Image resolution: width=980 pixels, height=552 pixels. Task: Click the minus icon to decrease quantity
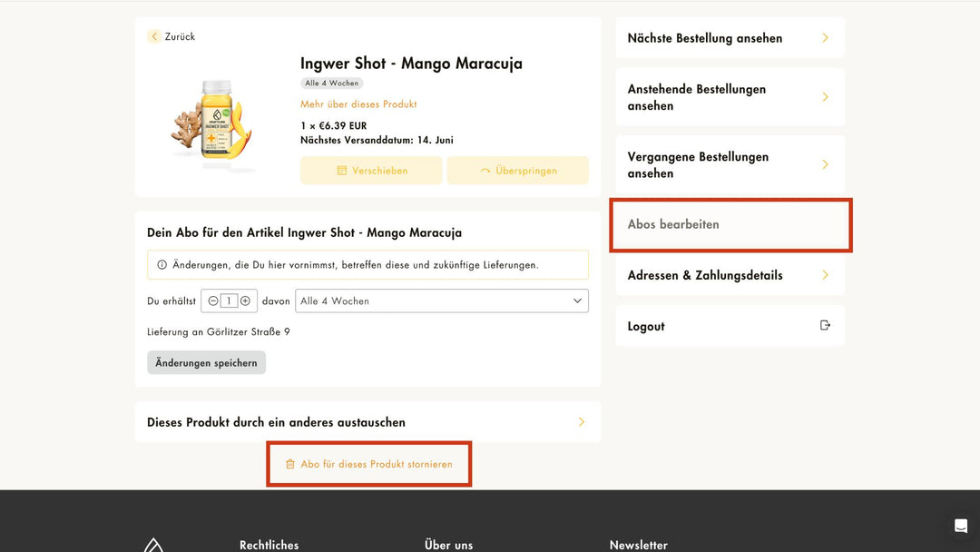coord(213,301)
